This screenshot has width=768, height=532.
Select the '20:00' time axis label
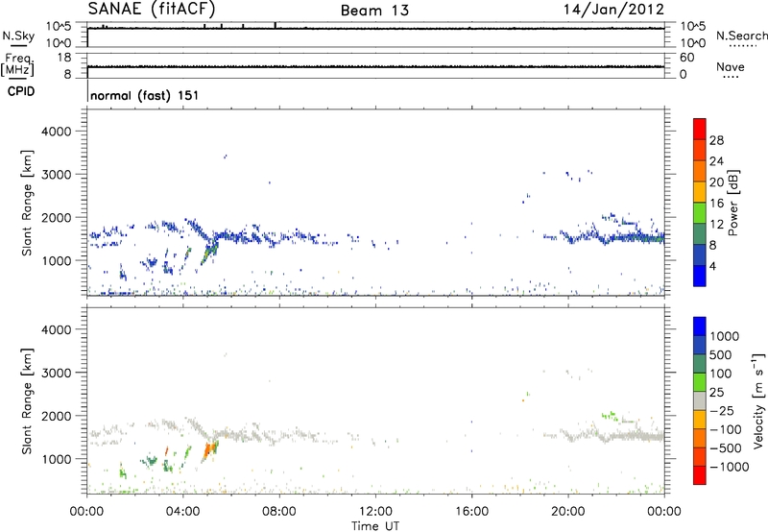[568, 512]
